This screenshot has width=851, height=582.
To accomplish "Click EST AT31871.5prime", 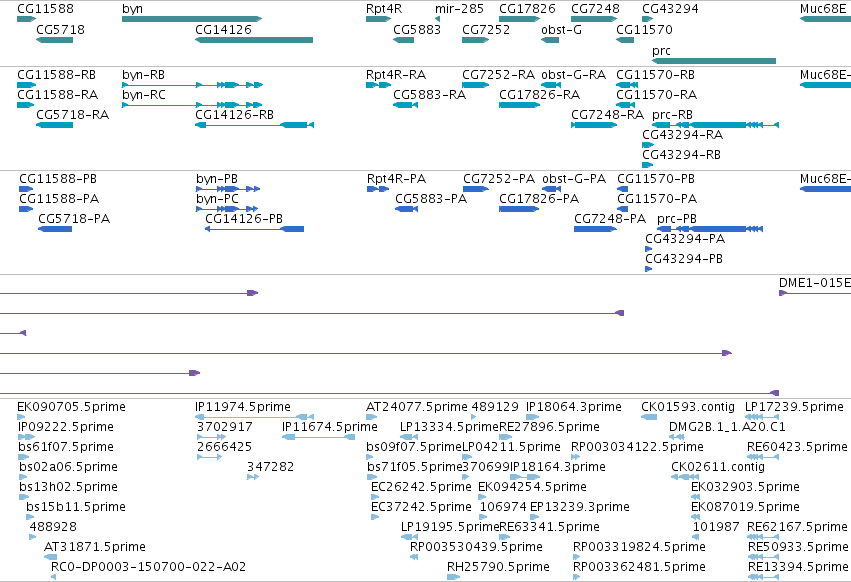I will [50, 557].
